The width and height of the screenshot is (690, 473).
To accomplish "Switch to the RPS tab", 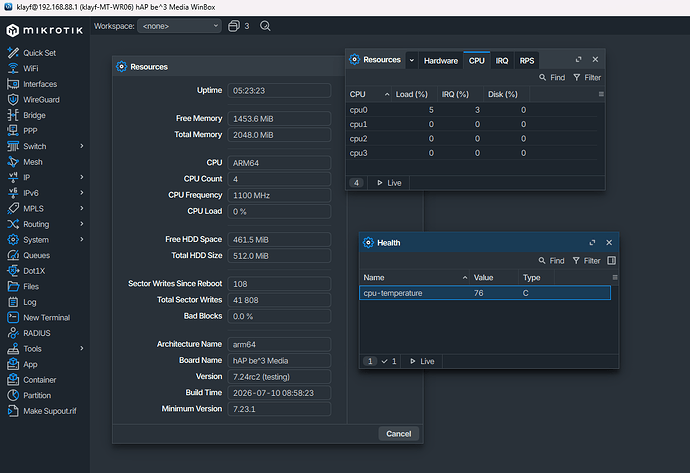I will tap(527, 61).
